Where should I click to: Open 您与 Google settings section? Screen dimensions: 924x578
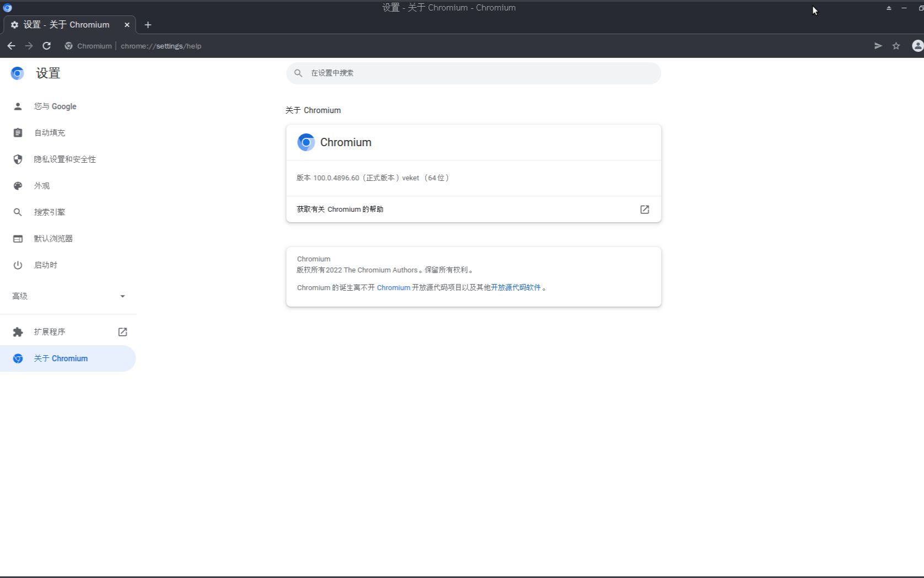coord(68,106)
